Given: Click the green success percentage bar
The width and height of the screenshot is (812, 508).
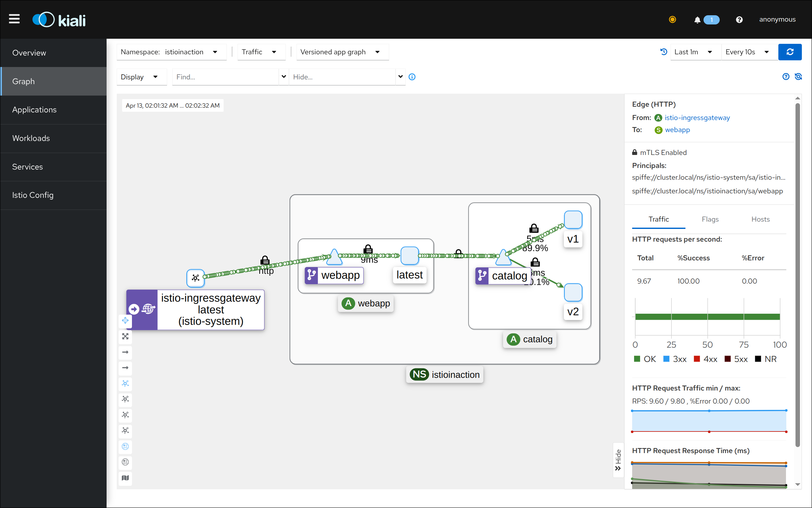Looking at the screenshot, I should [x=707, y=317].
